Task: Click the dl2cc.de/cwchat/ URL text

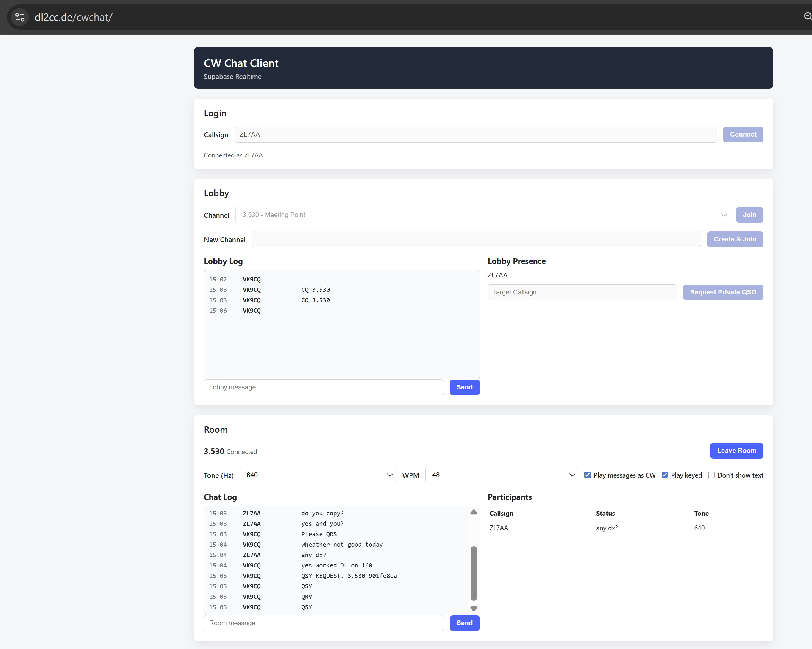Action: [x=74, y=17]
